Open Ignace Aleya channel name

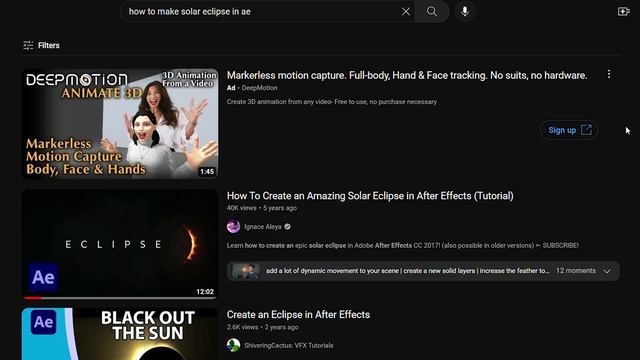(262, 227)
